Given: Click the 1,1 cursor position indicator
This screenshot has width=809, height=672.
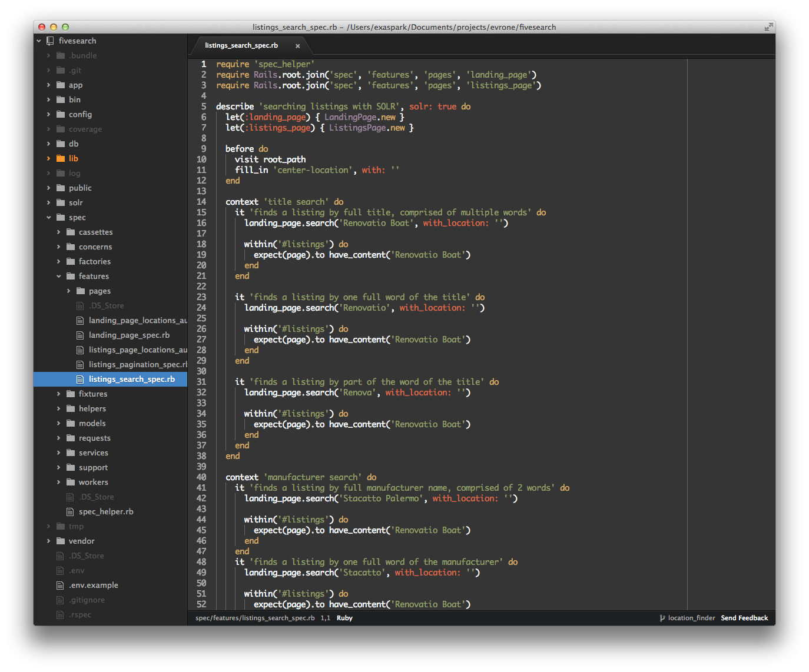Looking at the screenshot, I should pyautogui.click(x=326, y=618).
